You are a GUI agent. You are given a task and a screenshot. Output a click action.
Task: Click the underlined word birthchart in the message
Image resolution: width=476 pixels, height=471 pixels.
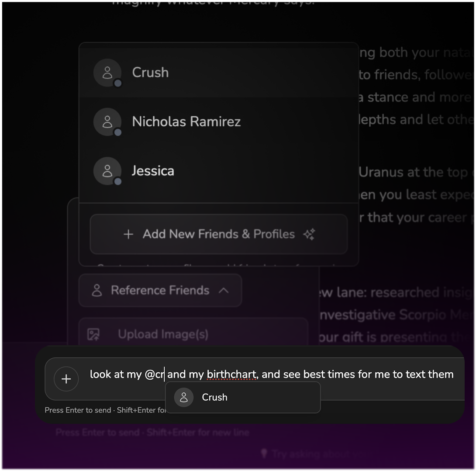click(x=231, y=374)
